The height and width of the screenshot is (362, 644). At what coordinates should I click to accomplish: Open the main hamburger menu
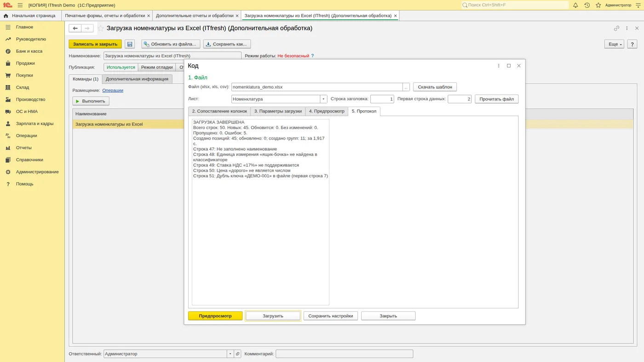tap(20, 5)
